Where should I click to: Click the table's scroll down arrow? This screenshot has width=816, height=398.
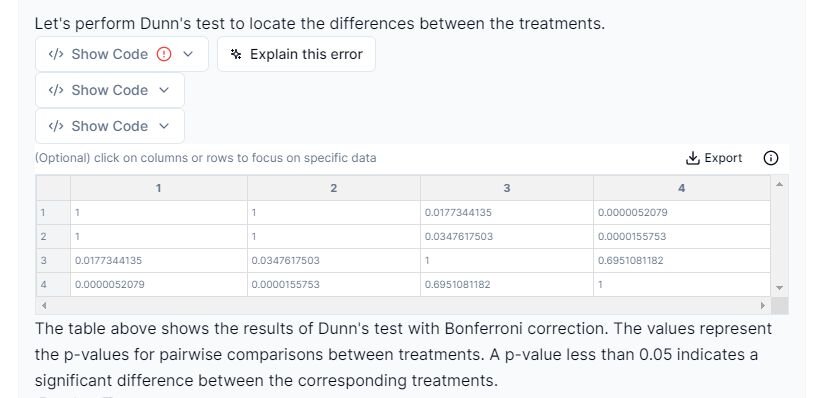point(779,288)
